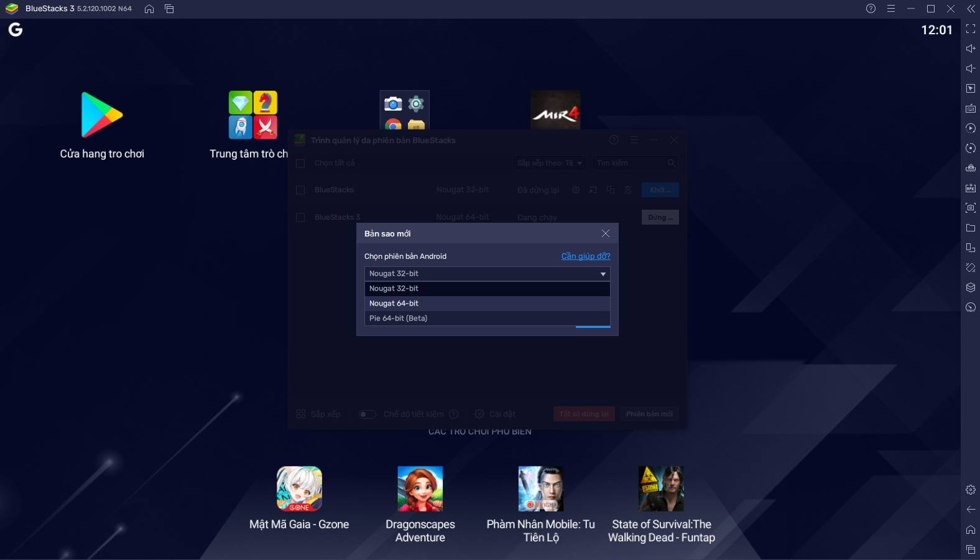Take a screenshot using sidebar camera icon

(971, 208)
